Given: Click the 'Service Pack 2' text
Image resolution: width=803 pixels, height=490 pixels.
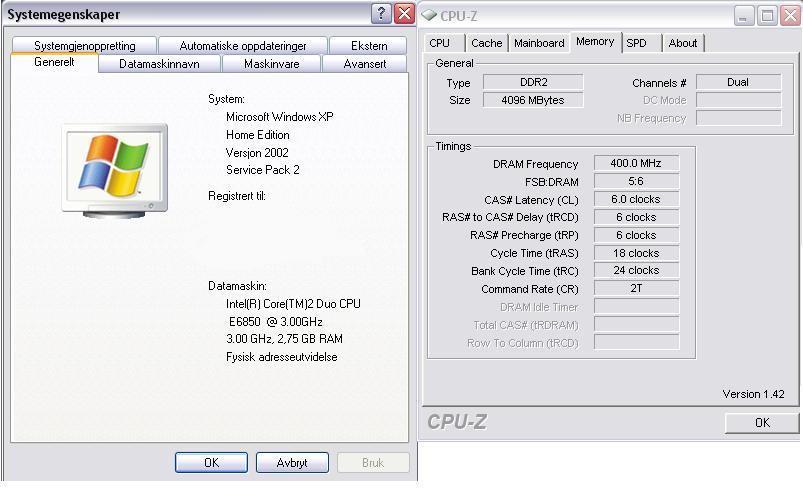Looking at the screenshot, I should coord(263,170).
